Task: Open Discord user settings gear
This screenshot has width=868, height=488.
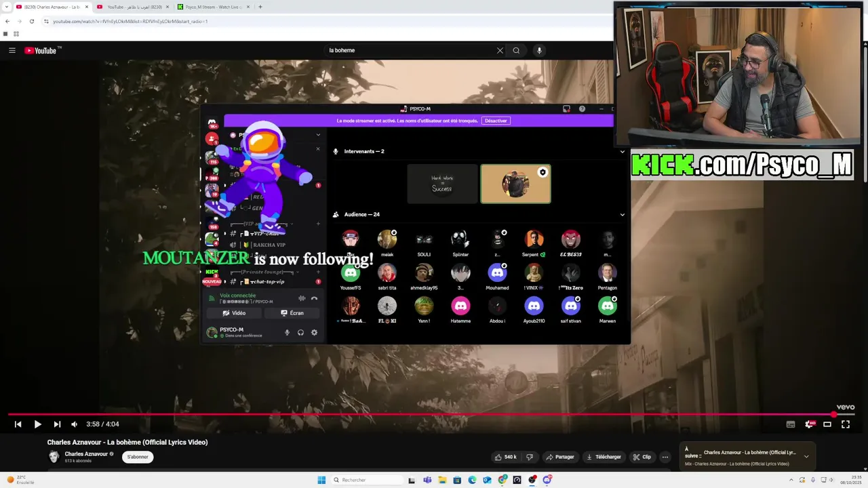Action: [x=314, y=332]
